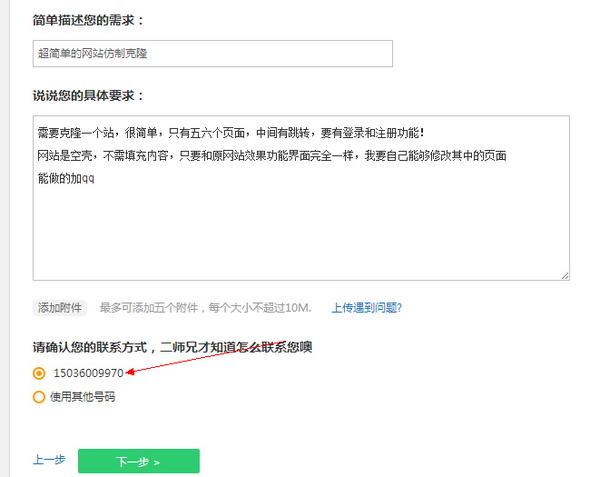Image resolution: width=600 pixels, height=477 pixels.
Task: Click the 使用其他号码 label text
Action: [x=83, y=397]
